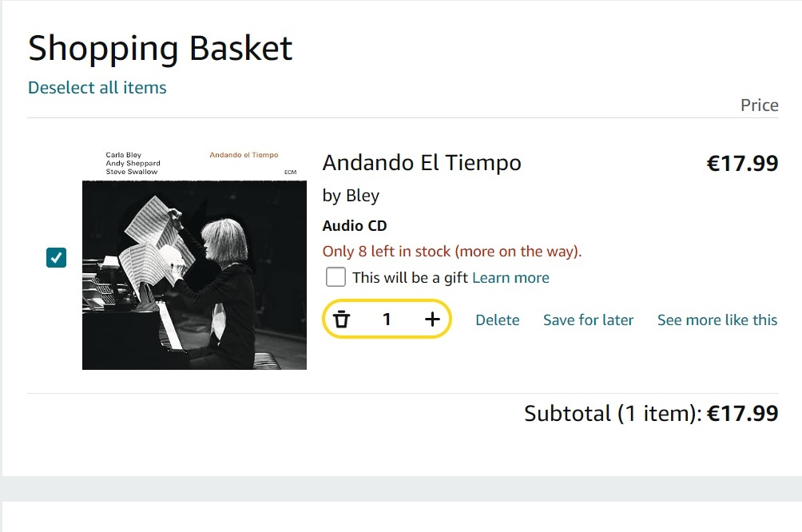
Task: Open the Learn more gift link
Action: coord(510,278)
